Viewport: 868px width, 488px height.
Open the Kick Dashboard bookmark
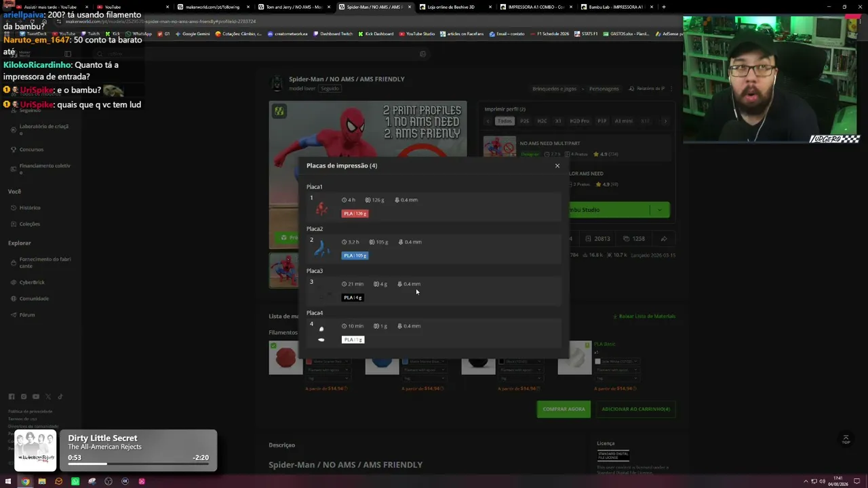[x=376, y=33]
